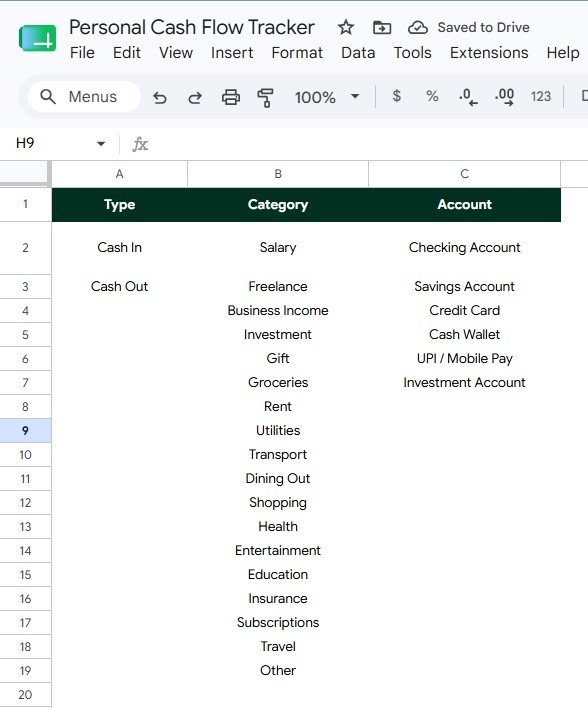Click the Investment cell in Category

pyautogui.click(x=278, y=334)
